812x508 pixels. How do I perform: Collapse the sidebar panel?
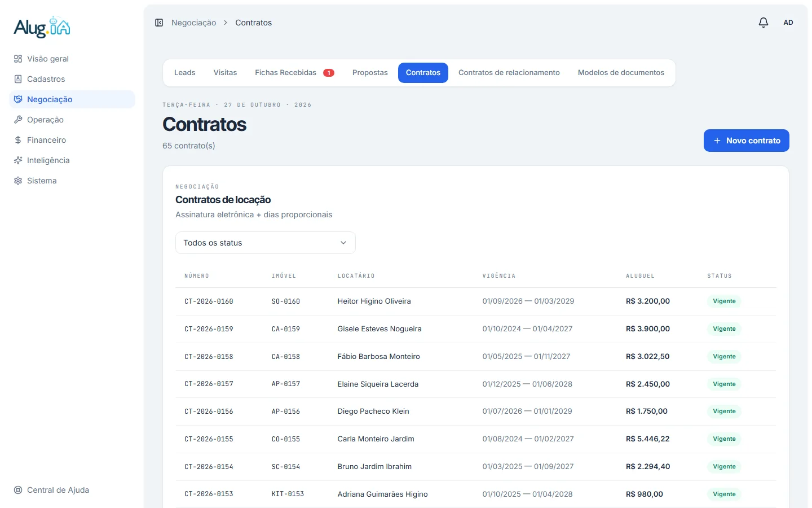159,23
